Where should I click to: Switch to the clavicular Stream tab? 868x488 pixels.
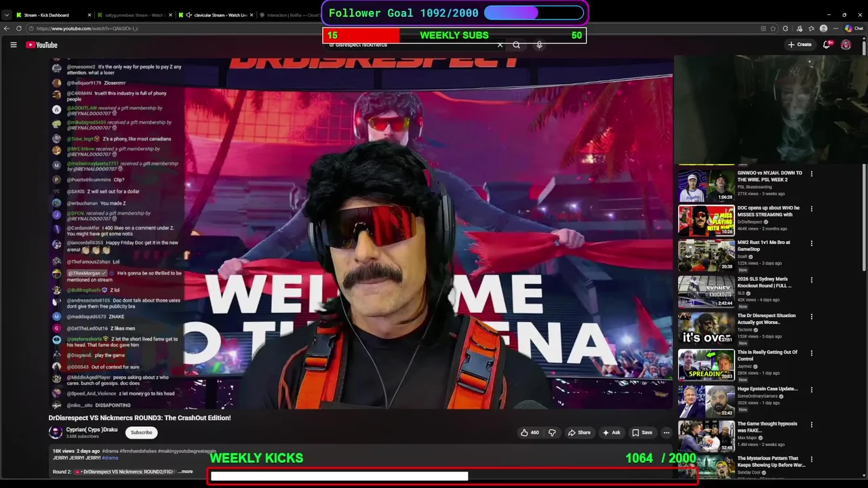tap(216, 15)
